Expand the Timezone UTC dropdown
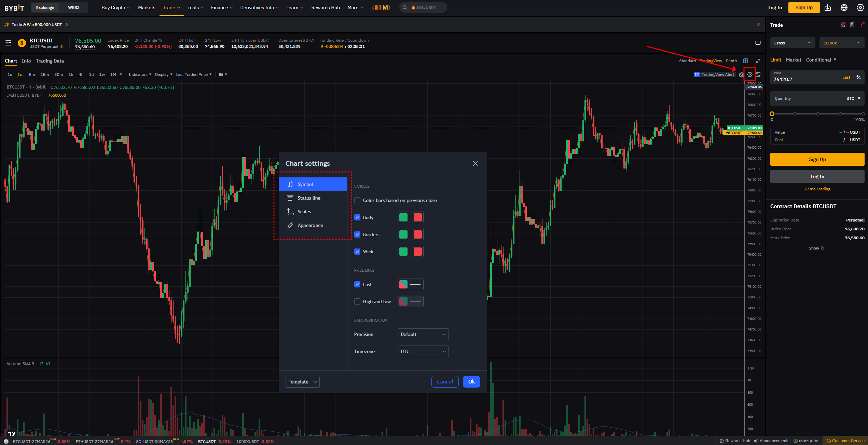The height and width of the screenshot is (445, 868). (423, 351)
